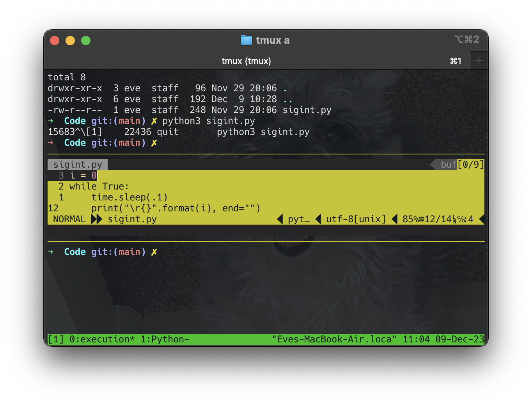Click the Code directory label in the prompt
Image resolution: width=532 pixels, height=404 pixels.
coord(74,121)
